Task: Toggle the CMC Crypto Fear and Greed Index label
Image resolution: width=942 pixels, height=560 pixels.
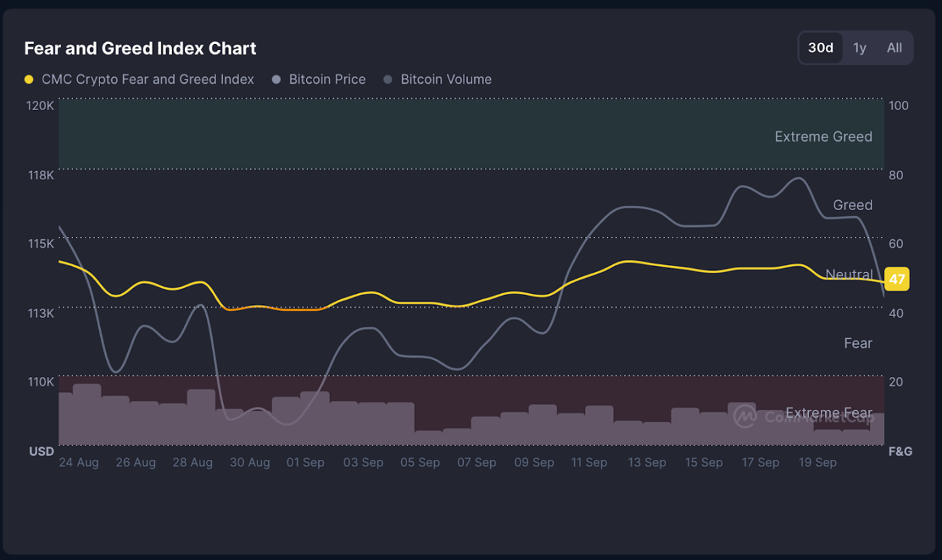Action: click(148, 80)
